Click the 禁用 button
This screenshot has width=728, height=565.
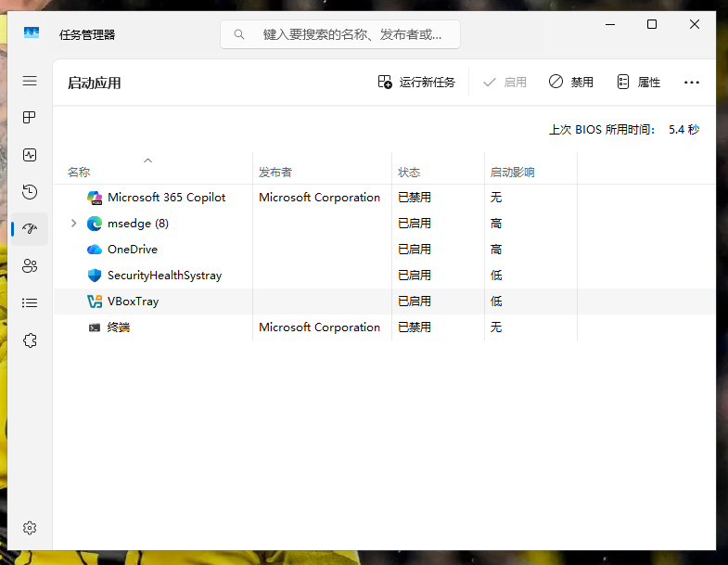[571, 83]
